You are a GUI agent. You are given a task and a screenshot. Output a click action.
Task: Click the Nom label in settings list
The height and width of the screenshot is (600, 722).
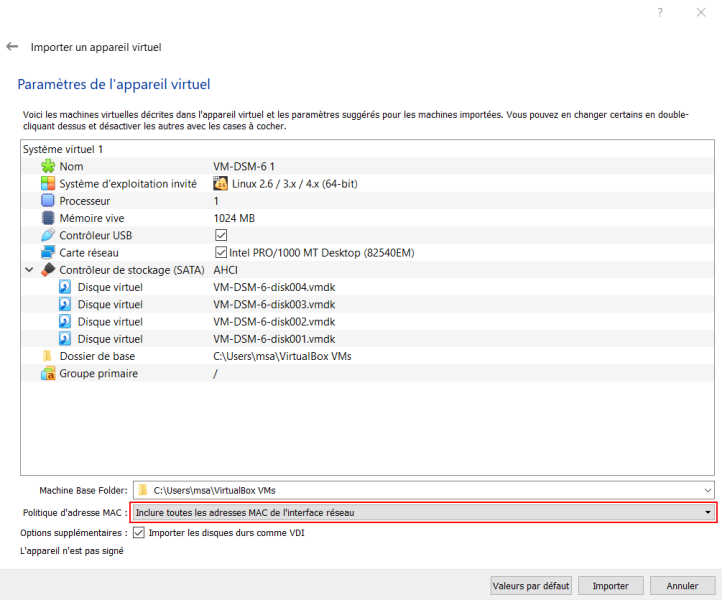coord(71,166)
